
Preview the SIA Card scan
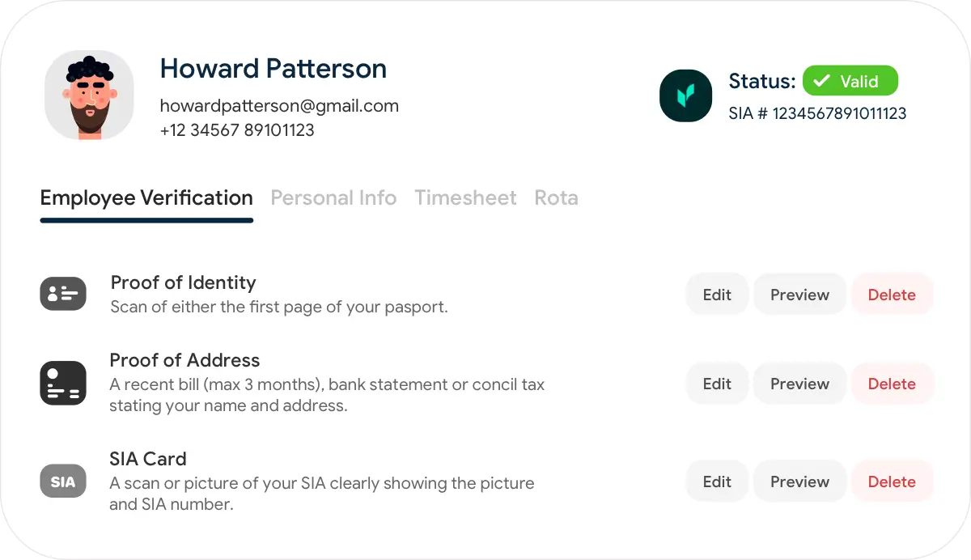[x=799, y=482]
